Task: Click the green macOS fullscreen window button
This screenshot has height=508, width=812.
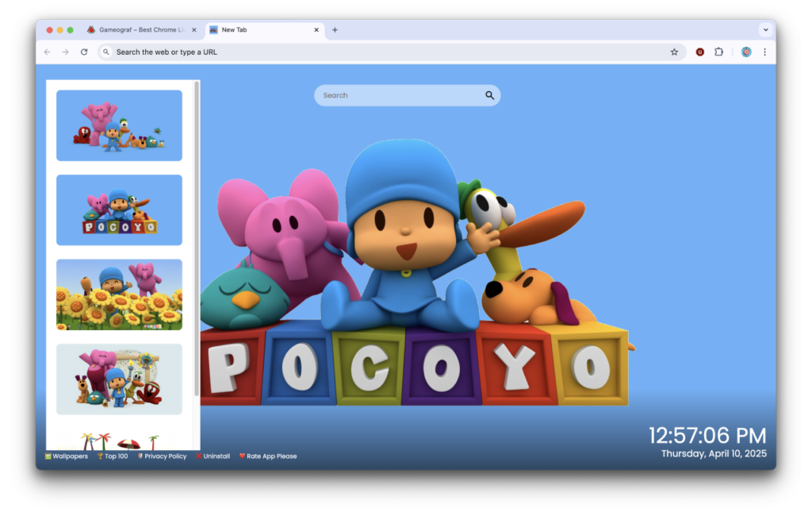Action: click(71, 30)
